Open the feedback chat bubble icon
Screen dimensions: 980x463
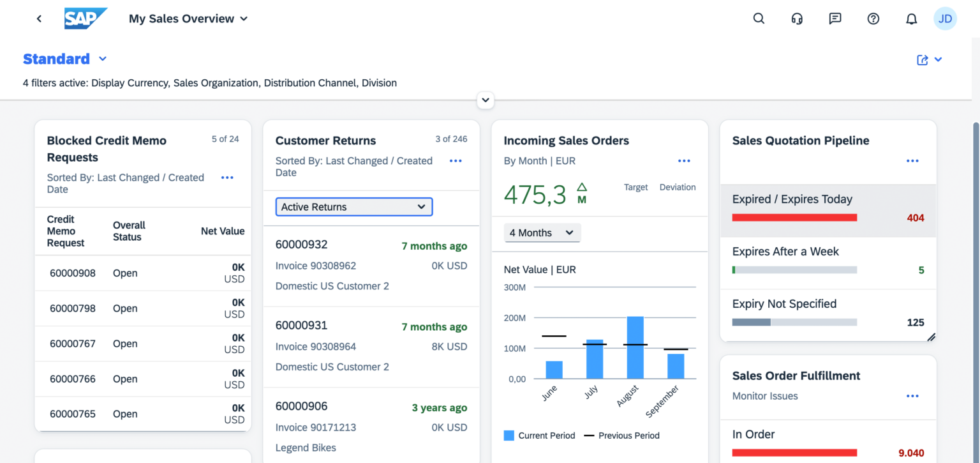coord(835,19)
